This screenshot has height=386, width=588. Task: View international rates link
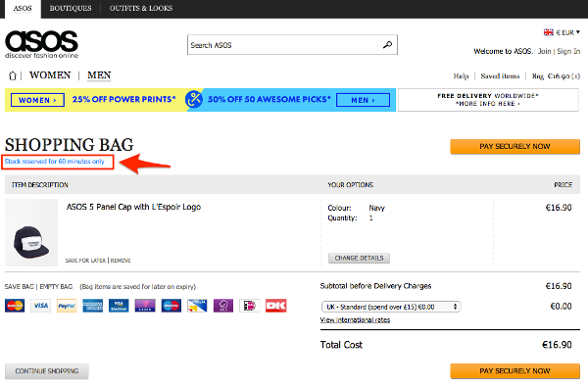coord(355,320)
